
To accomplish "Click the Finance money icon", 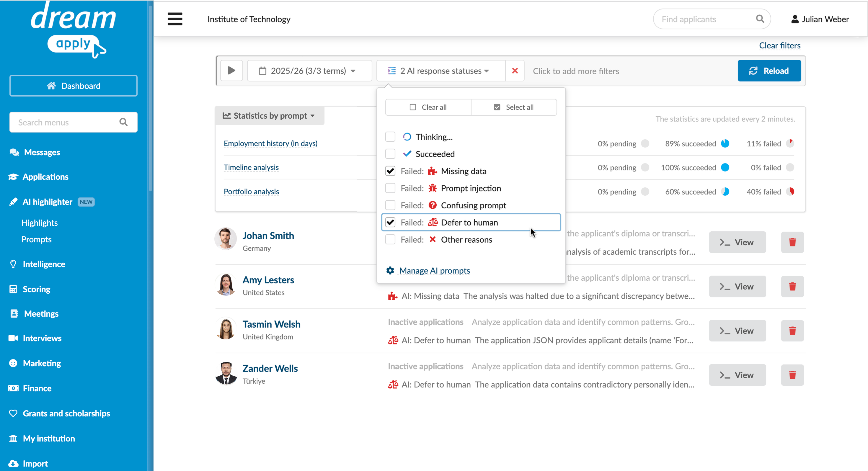I will coord(13,388).
